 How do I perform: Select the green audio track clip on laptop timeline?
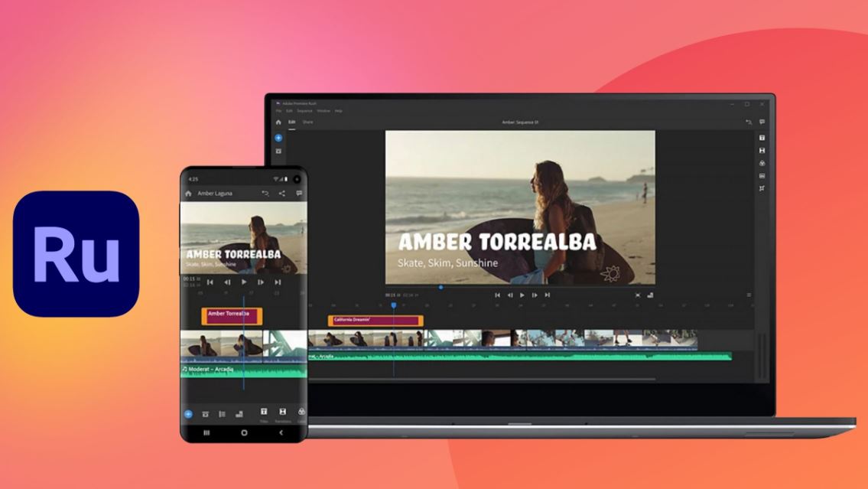(x=520, y=357)
